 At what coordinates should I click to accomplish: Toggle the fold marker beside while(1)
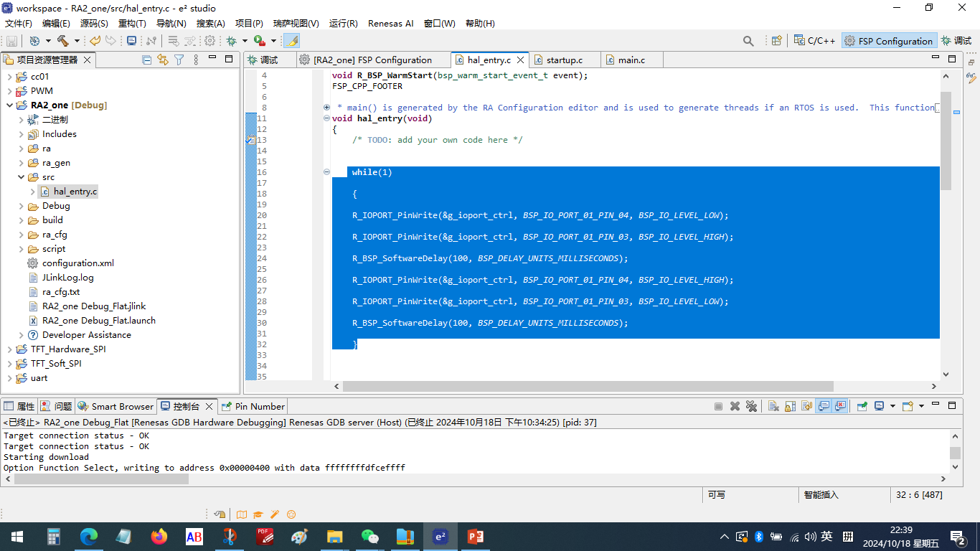click(326, 172)
